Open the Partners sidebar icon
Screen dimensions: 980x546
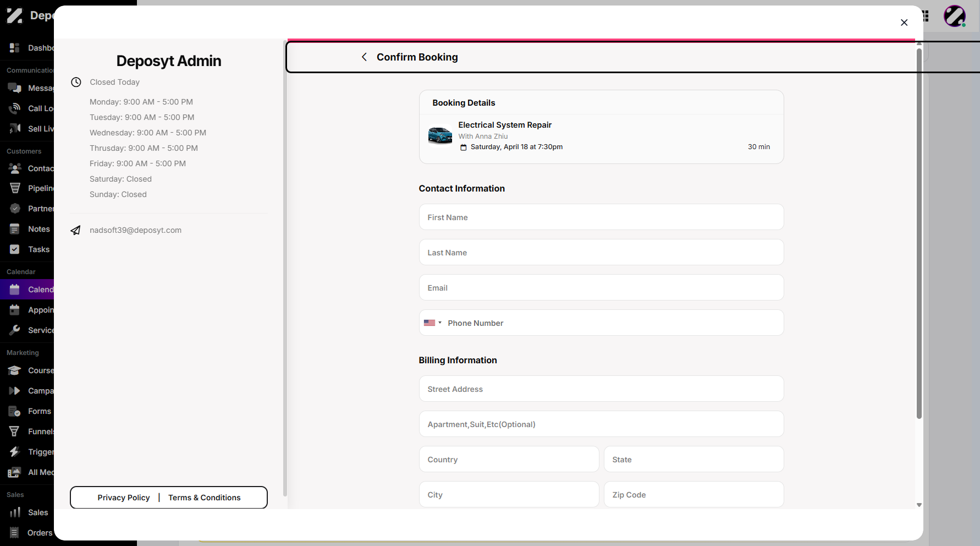[15, 209]
